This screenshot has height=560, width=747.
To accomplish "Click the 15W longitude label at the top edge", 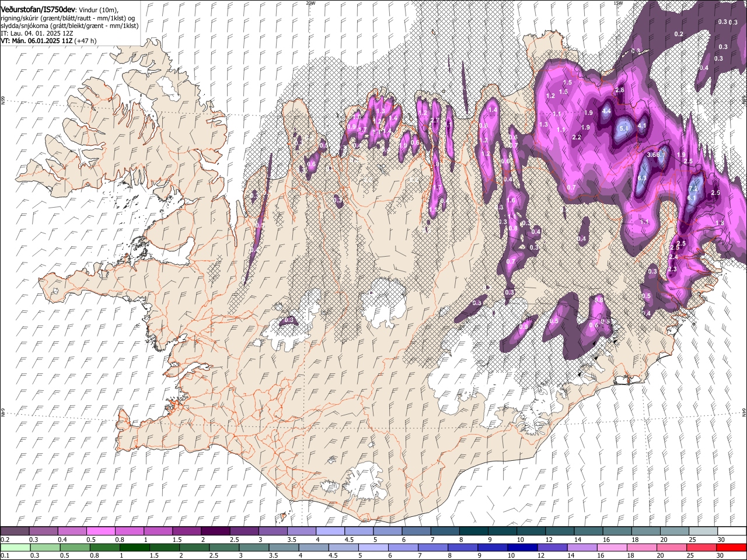I will [618, 3].
